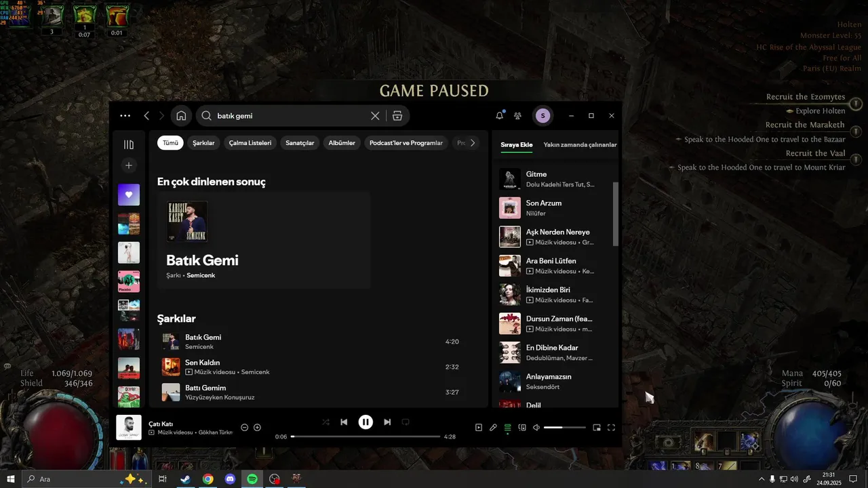Skip to previous track
The image size is (868, 488).
point(344,422)
